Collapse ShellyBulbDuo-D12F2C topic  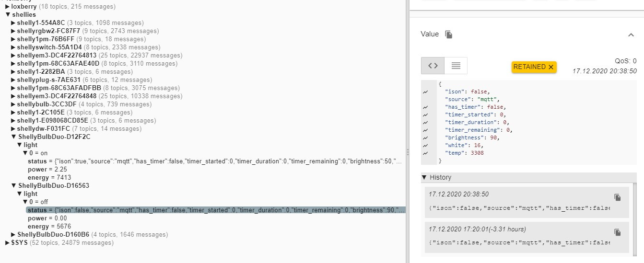point(13,137)
